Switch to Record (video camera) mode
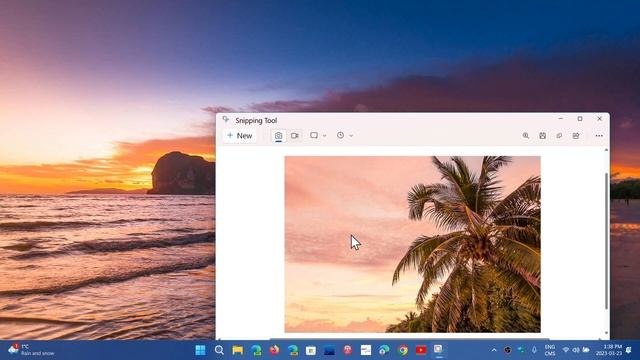 coord(295,136)
